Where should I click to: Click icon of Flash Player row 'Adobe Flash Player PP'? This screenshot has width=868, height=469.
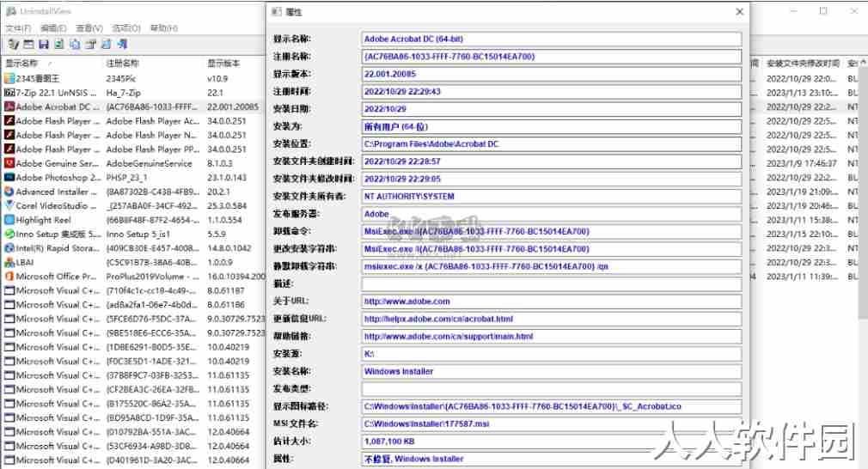[9, 149]
